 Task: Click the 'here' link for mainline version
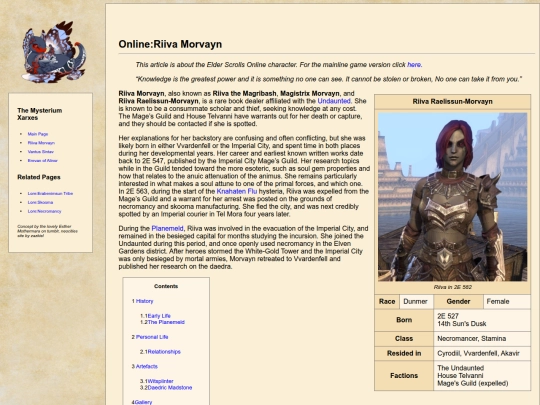point(414,65)
